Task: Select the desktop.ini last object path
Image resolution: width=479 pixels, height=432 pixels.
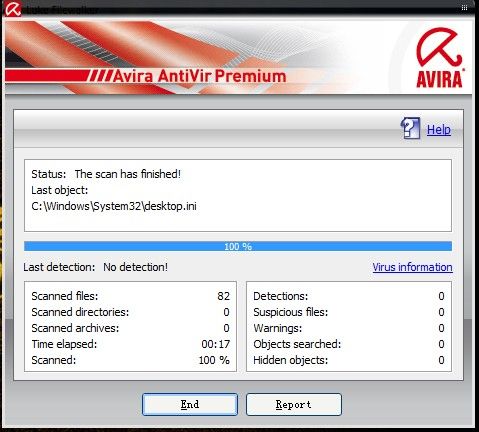Action: point(114,206)
